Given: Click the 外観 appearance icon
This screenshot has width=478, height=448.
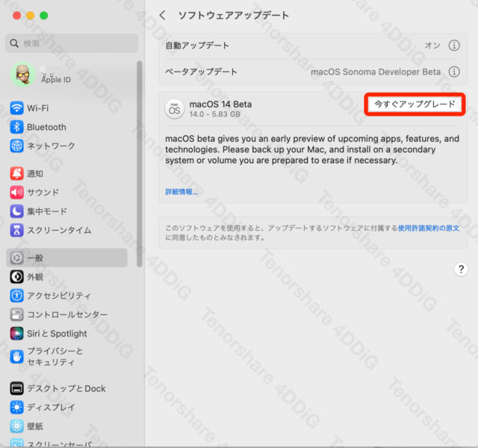Looking at the screenshot, I should 16,277.
